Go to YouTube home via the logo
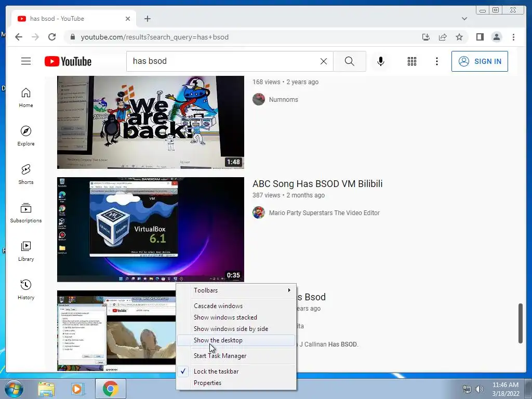Screen dimensions: 532x399 click(x=68, y=61)
